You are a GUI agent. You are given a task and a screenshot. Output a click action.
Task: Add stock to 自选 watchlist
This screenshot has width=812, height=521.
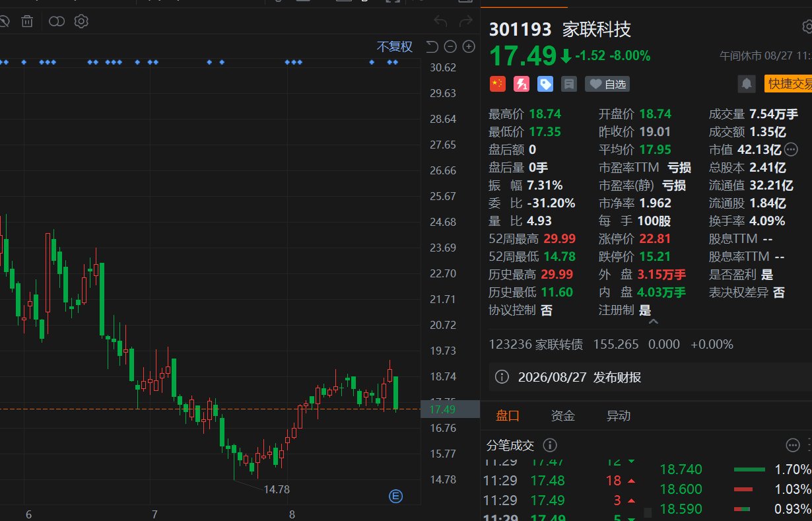[x=607, y=84]
